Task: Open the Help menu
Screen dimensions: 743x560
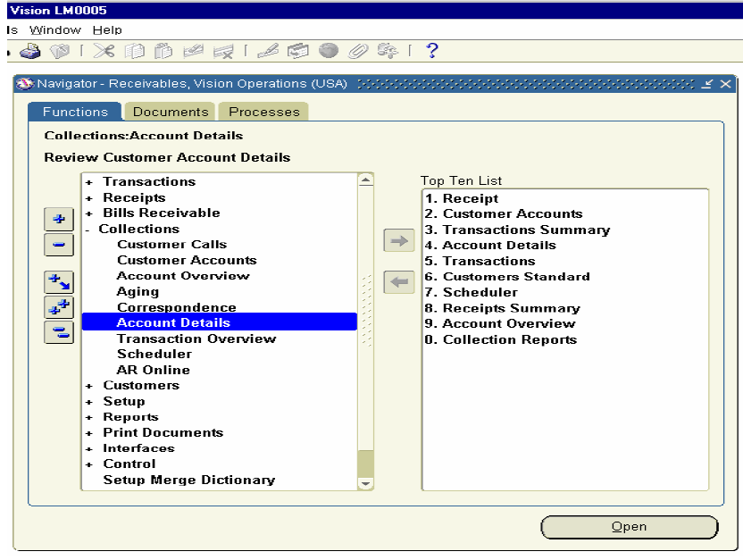Action: [x=107, y=29]
